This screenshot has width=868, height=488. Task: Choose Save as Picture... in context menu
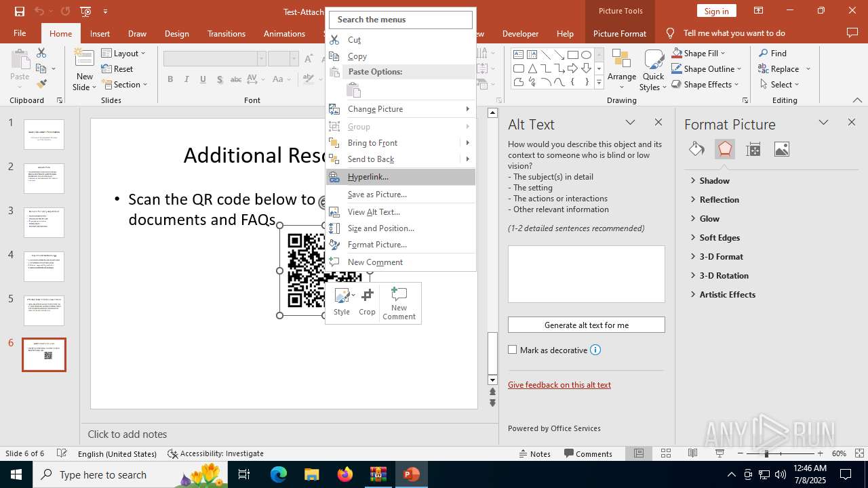click(401, 195)
